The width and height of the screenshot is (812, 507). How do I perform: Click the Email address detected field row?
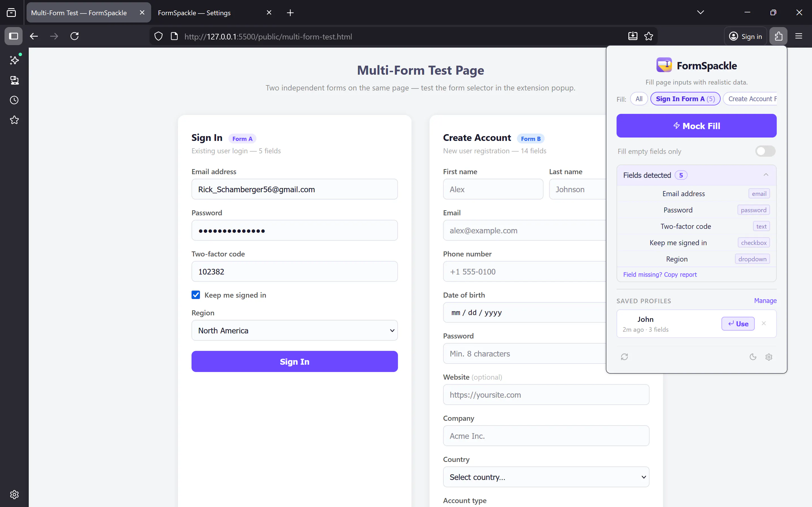(x=696, y=194)
